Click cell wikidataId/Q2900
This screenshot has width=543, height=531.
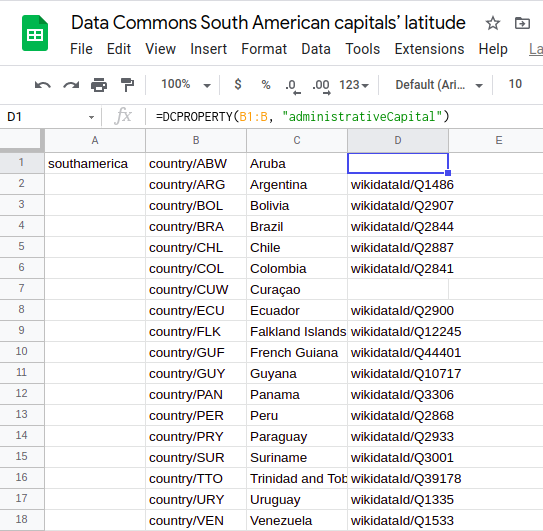(398, 310)
